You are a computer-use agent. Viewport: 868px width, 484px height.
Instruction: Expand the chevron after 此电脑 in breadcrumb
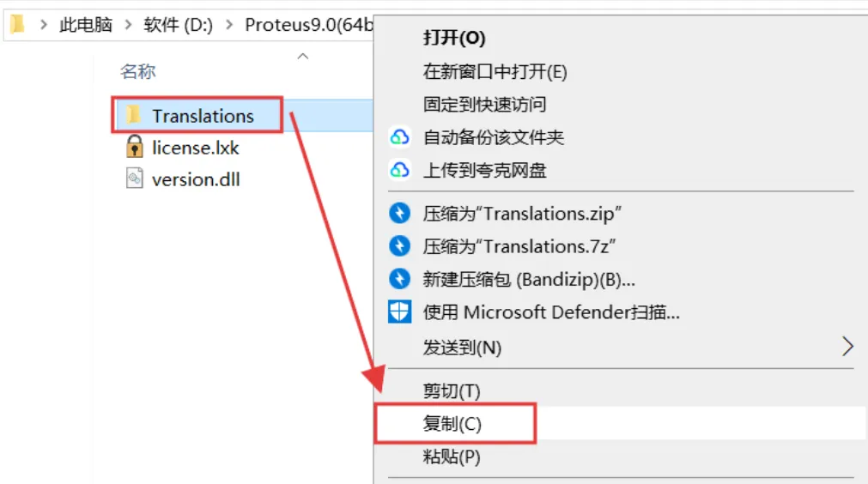[128, 25]
